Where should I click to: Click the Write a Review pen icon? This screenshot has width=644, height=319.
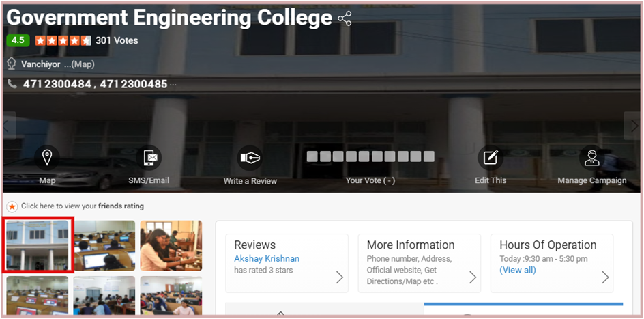click(x=250, y=158)
